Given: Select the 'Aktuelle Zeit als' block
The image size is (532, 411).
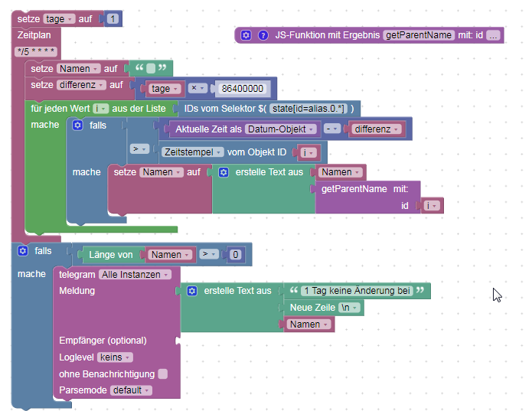Looking at the screenshot, I should pos(208,129).
